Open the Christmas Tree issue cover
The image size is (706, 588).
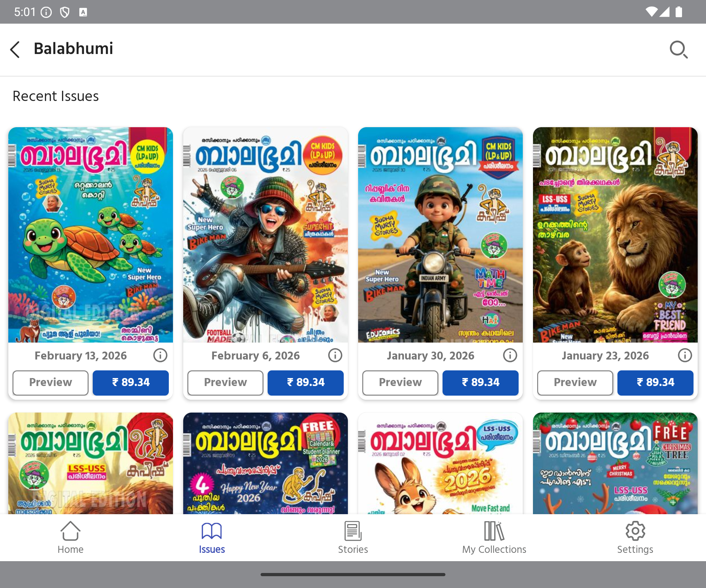(x=615, y=463)
